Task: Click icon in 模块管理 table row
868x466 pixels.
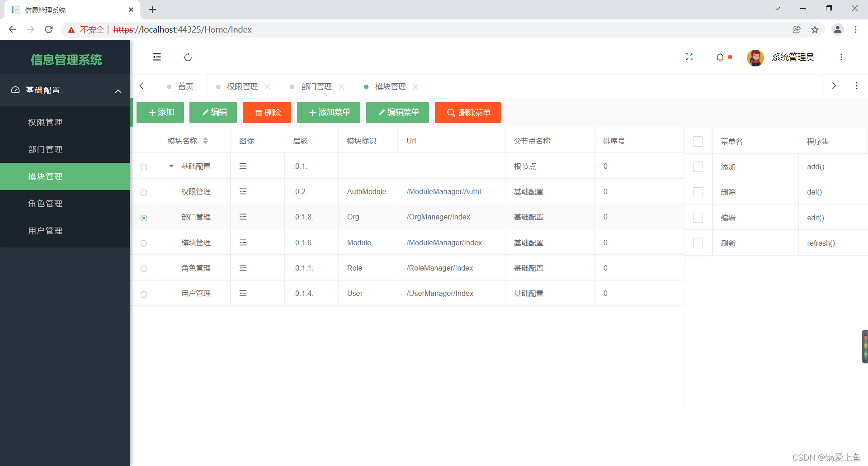Action: 243,243
